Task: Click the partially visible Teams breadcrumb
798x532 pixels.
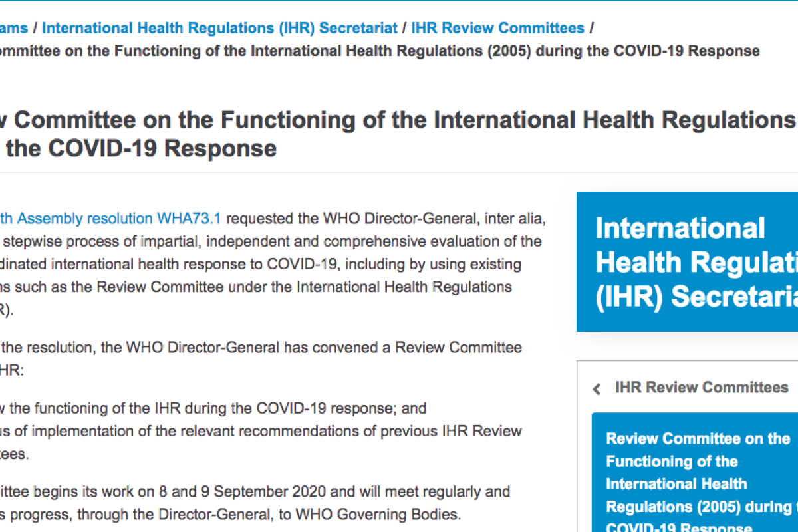Action: pyautogui.click(x=13, y=28)
